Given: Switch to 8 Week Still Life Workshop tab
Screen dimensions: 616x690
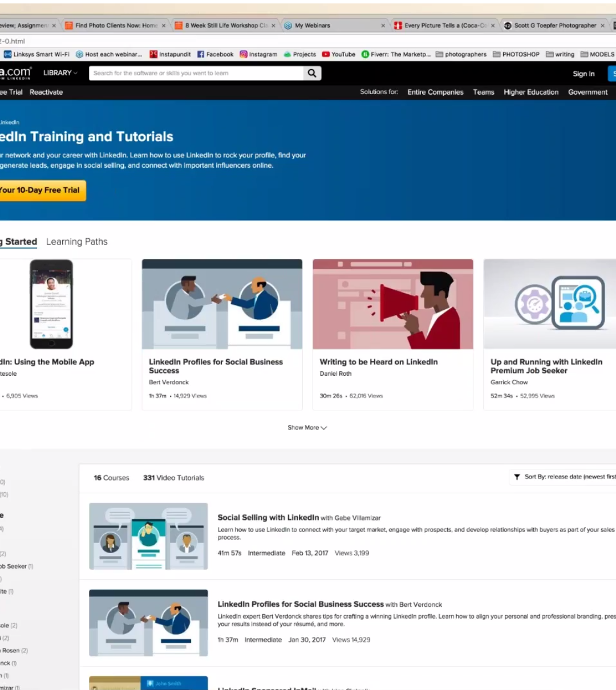Looking at the screenshot, I should [226, 26].
